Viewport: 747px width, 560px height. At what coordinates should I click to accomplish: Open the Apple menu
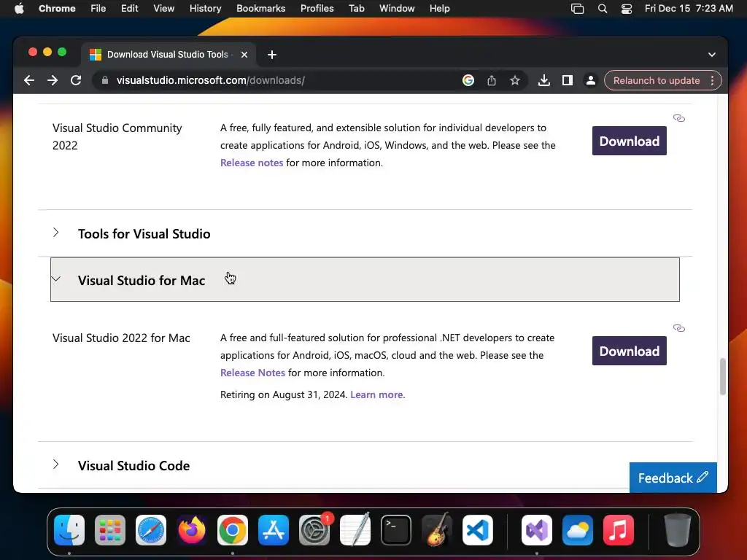pyautogui.click(x=19, y=9)
